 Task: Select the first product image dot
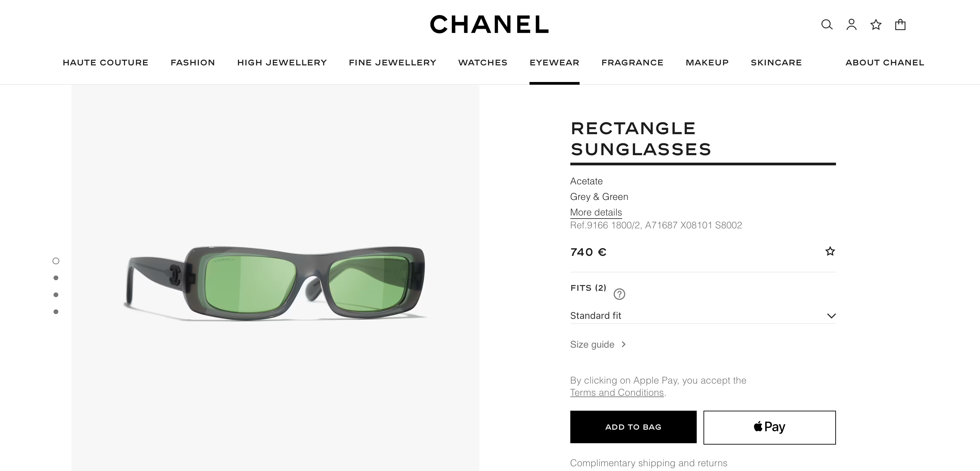56,261
